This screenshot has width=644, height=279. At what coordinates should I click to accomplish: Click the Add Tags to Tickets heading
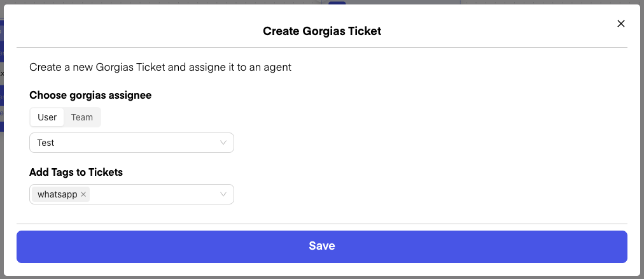76,172
